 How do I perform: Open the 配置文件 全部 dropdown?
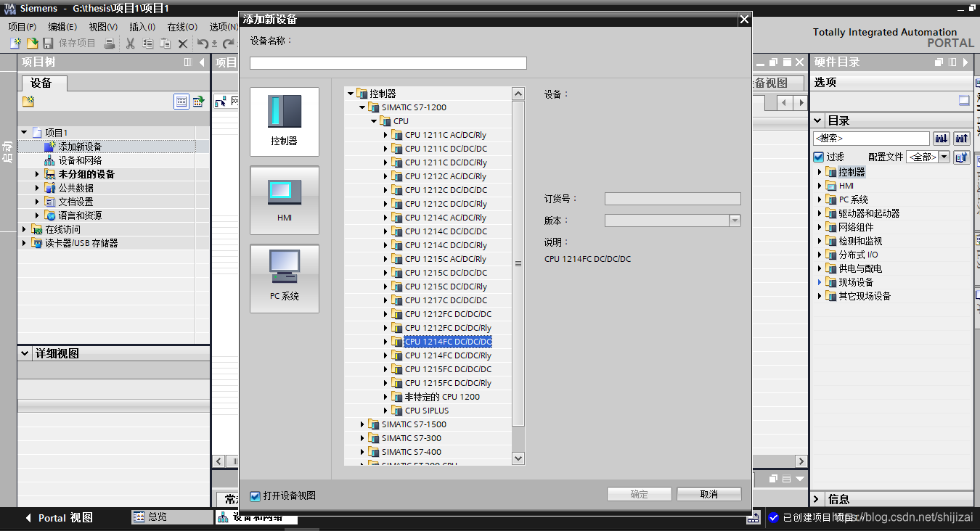(x=944, y=157)
